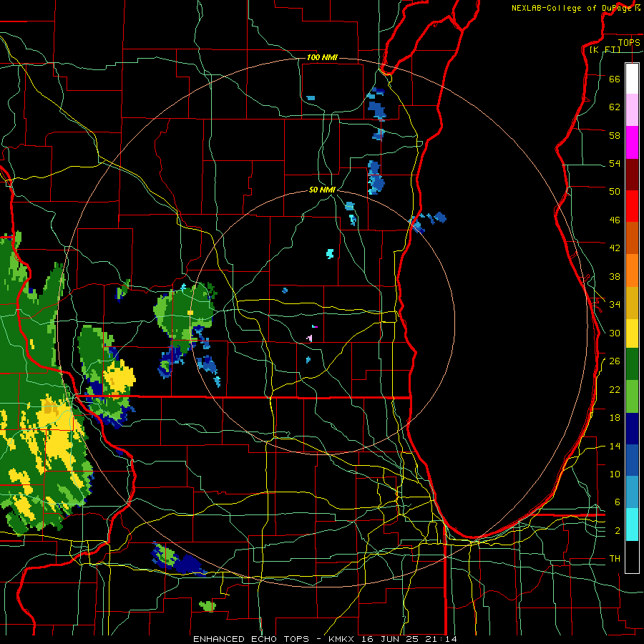Select the bright red legend color band
This screenshot has width=644, height=644.
click(632, 206)
